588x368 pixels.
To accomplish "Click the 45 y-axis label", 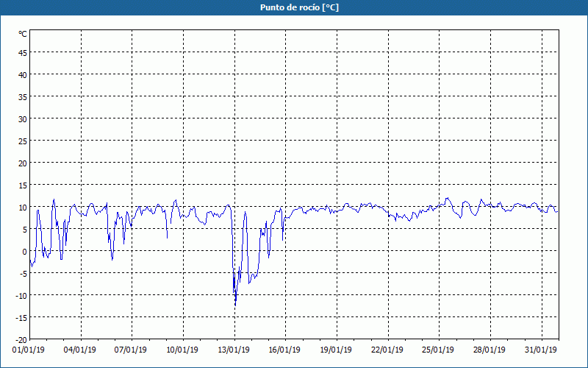I will [x=23, y=52].
